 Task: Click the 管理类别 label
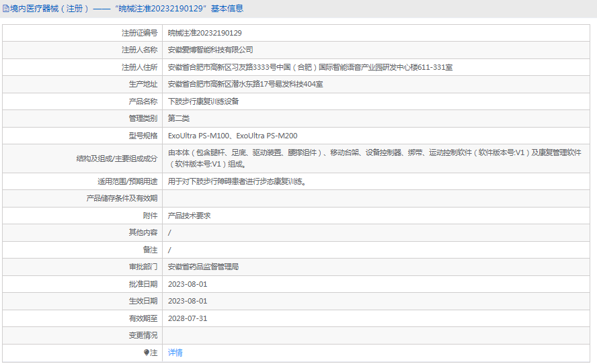(x=143, y=118)
